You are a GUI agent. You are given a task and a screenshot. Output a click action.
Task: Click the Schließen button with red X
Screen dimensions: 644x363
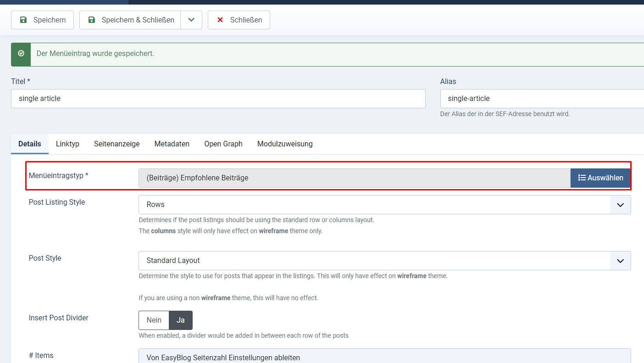239,20
